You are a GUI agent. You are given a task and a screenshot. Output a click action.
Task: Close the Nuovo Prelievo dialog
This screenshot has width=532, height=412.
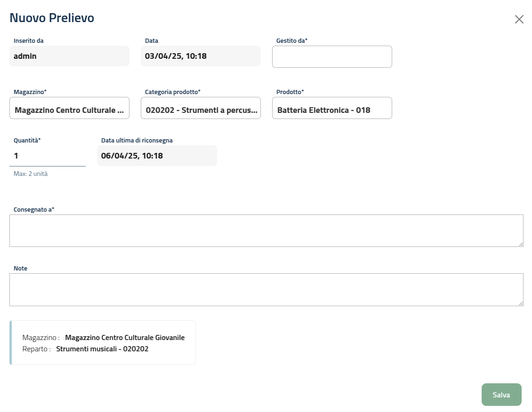(519, 19)
